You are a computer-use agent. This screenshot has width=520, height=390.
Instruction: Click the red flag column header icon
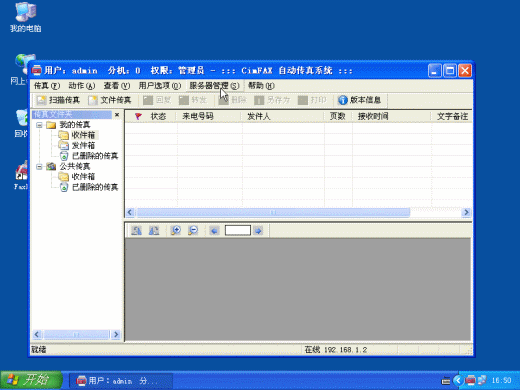138,116
